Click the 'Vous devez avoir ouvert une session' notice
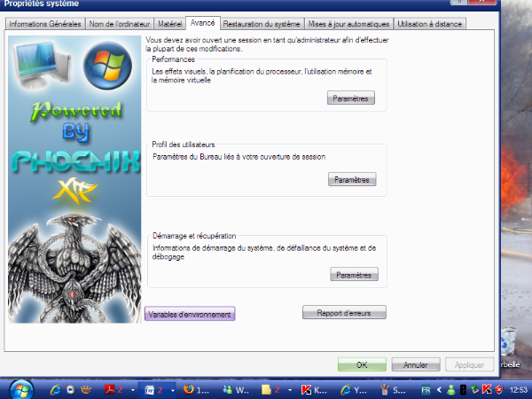 tap(267, 44)
